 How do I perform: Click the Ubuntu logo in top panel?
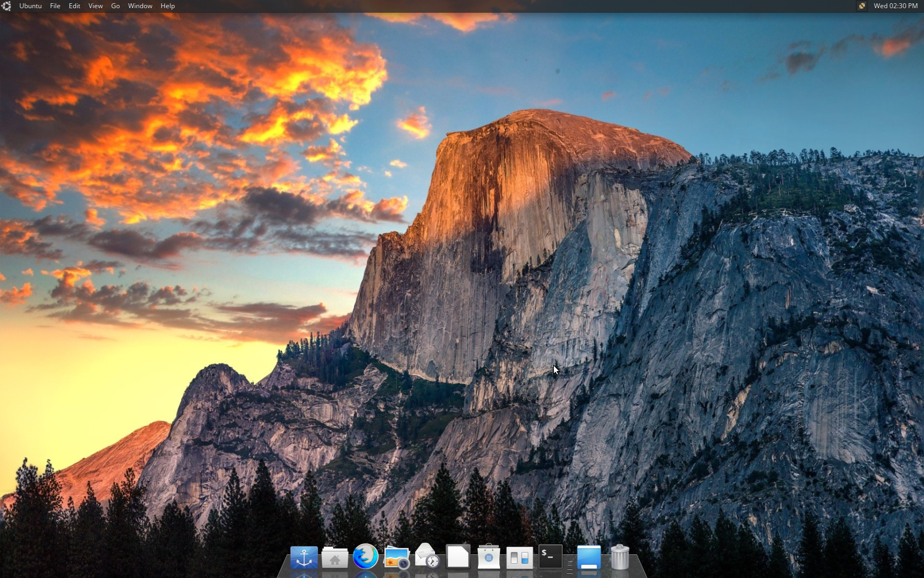point(7,6)
